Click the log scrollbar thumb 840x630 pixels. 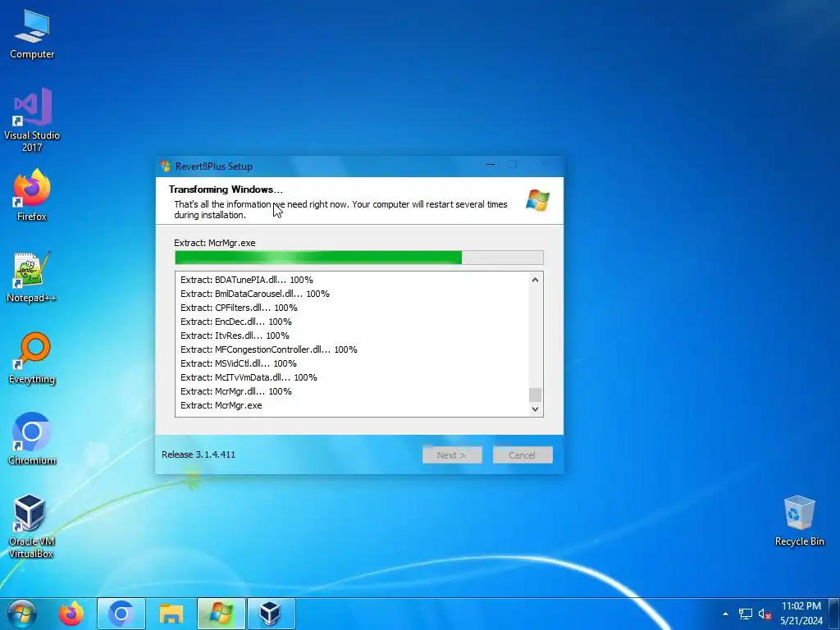point(535,395)
